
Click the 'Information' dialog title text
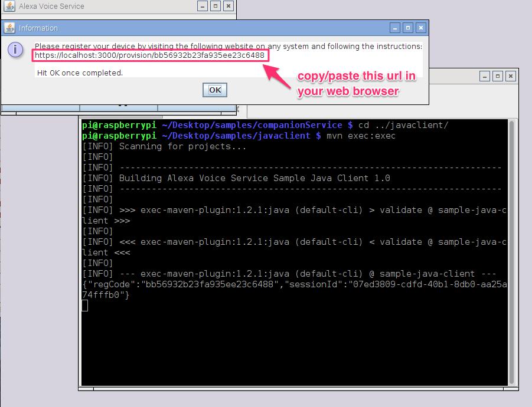pos(38,28)
